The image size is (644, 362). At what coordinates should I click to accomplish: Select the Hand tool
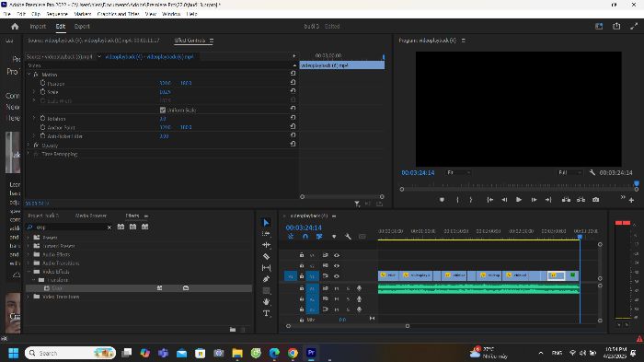click(266, 301)
